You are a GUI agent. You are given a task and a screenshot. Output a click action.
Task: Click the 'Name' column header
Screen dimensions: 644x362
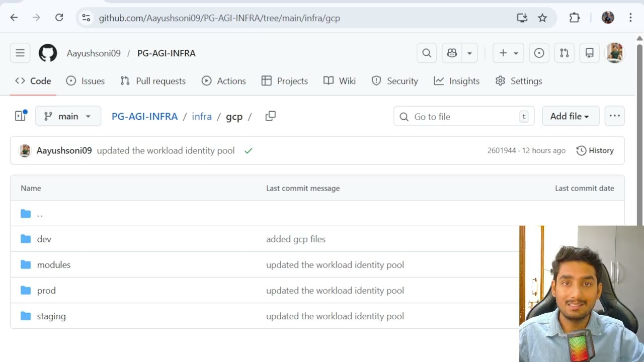(31, 188)
